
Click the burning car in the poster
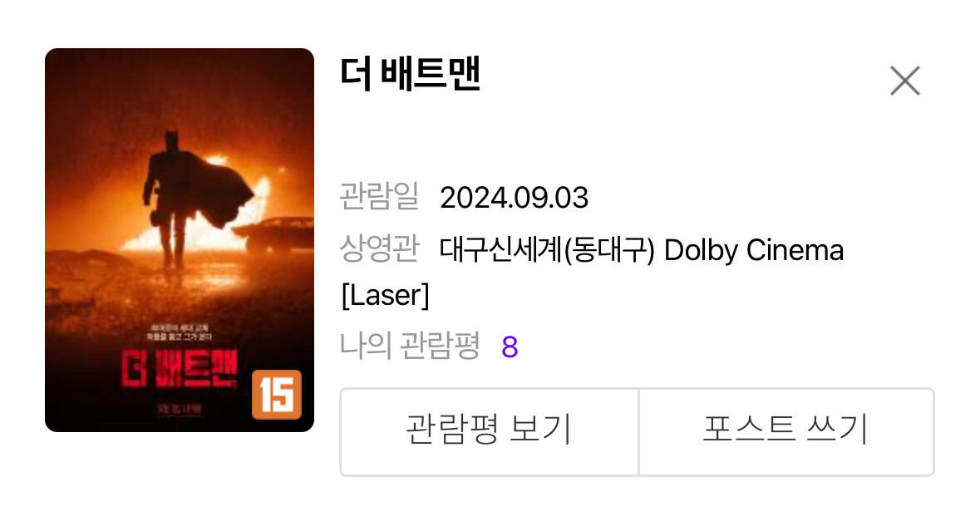275,233
